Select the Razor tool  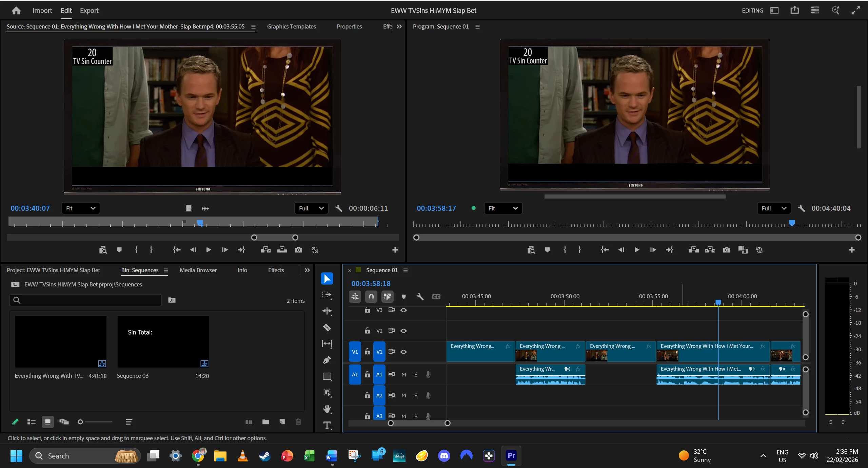pos(327,327)
